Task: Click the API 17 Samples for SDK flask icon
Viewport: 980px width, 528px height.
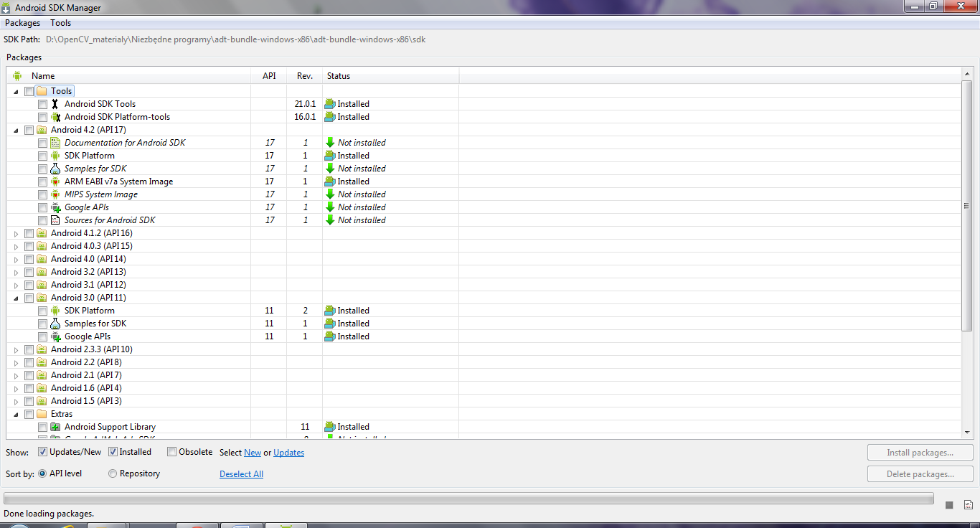Action: coord(55,169)
